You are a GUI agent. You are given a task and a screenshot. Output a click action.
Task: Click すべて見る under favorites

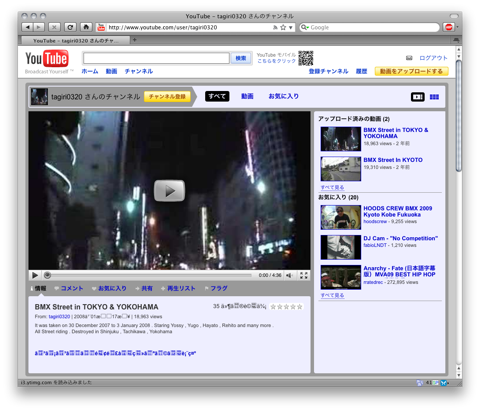coord(332,295)
